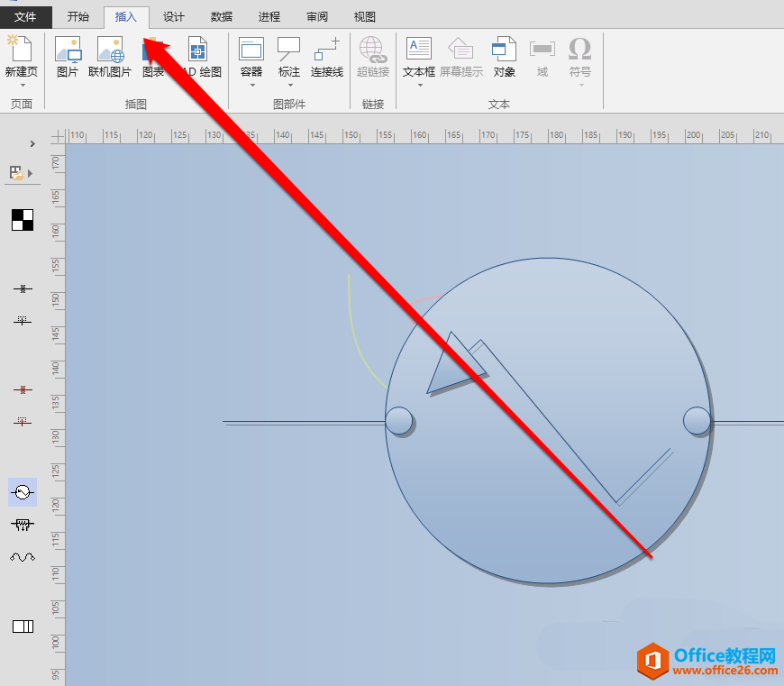The width and height of the screenshot is (784, 686).
Task: Insert an 对象 object
Action: 504,56
